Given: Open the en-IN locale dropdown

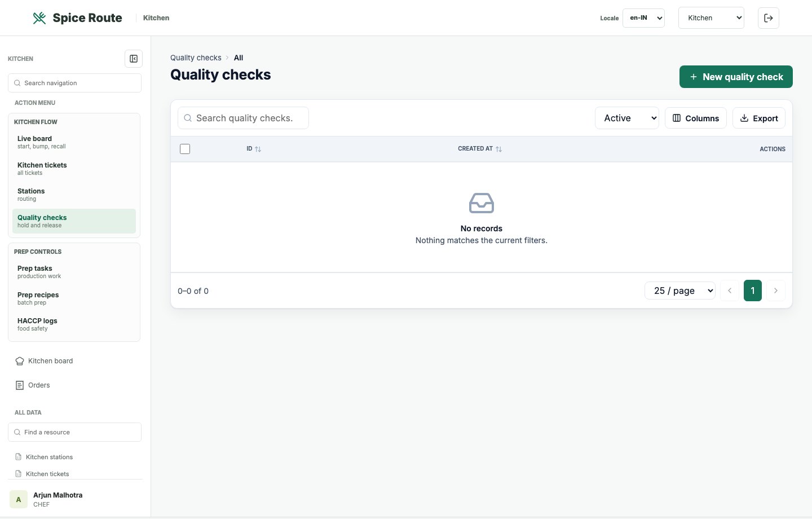Looking at the screenshot, I should [643, 18].
